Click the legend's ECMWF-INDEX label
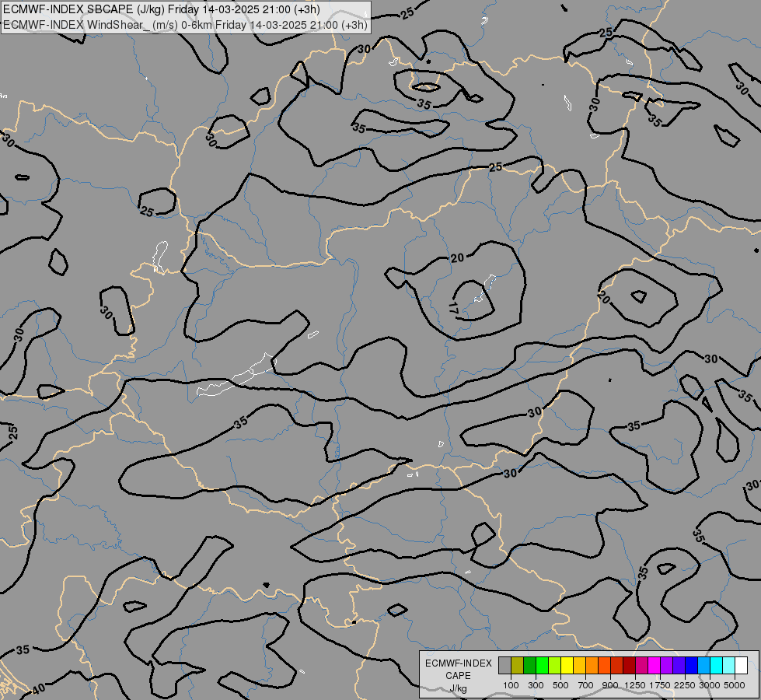Image resolution: width=761 pixels, height=700 pixels. pyautogui.click(x=459, y=663)
